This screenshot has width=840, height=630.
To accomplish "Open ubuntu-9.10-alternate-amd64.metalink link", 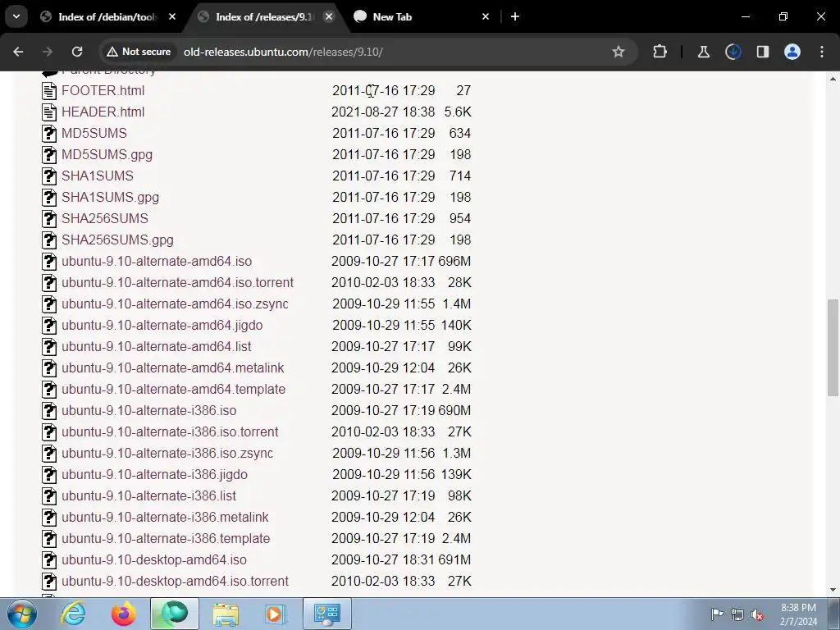I will pyautogui.click(x=172, y=368).
